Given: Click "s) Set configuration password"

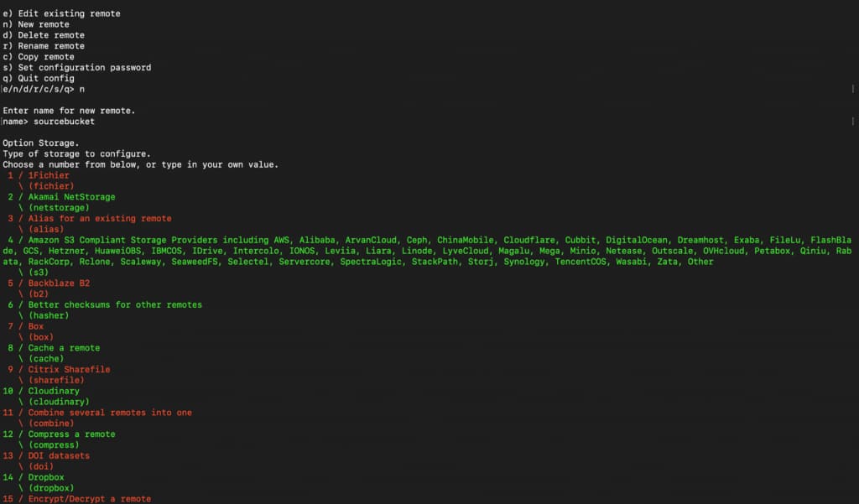Looking at the screenshot, I should (x=77, y=67).
